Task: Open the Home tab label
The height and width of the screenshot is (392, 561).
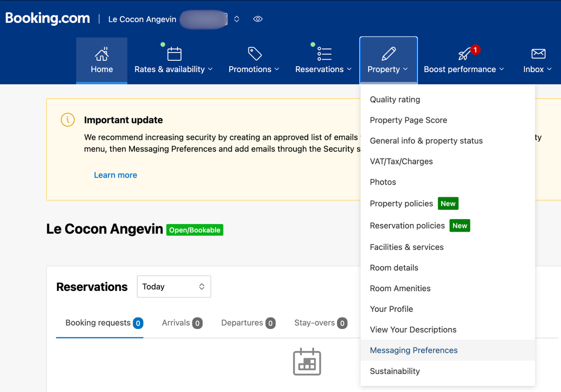Action: point(102,69)
